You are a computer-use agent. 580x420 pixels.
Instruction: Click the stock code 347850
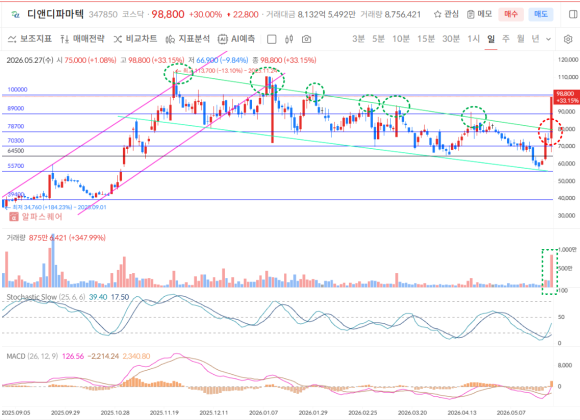click(103, 14)
